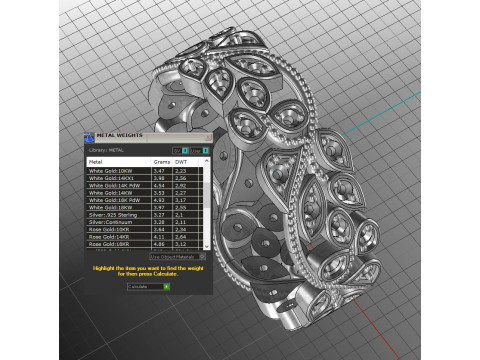Select the White Gold:10KW row
Screen dimensions: 480x360
144,171
